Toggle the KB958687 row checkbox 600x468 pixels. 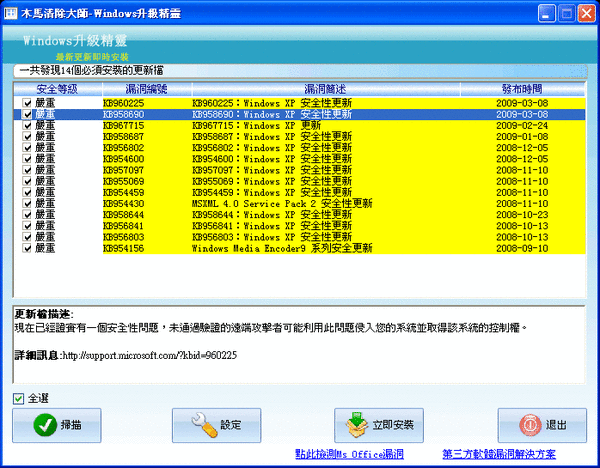[x=27, y=136]
